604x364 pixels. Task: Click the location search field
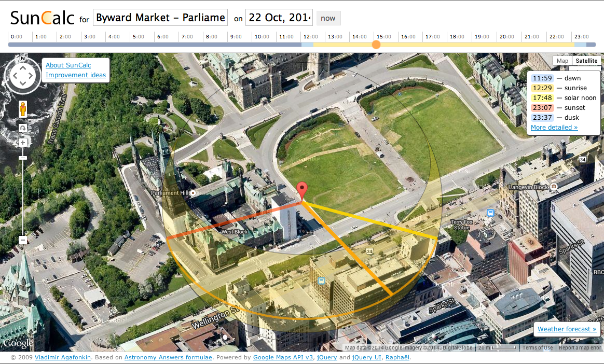coord(160,17)
